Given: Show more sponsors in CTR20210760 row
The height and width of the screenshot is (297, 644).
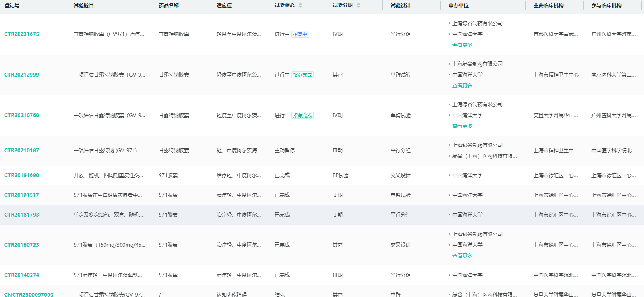Looking at the screenshot, I should [462, 126].
